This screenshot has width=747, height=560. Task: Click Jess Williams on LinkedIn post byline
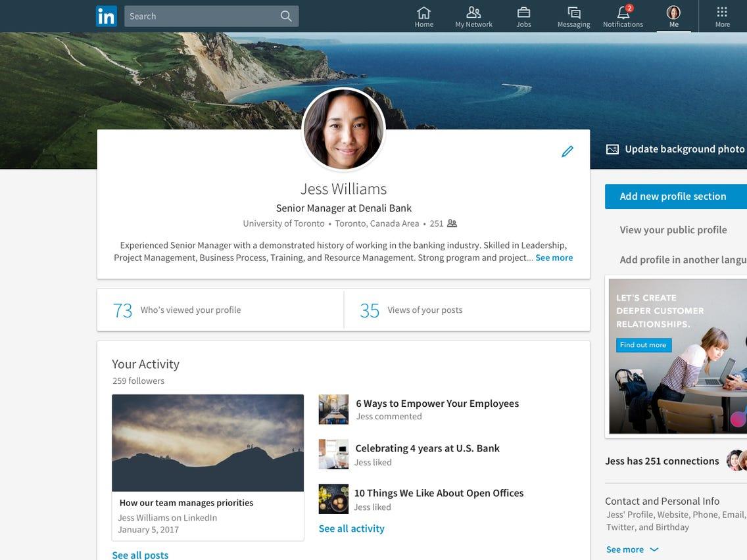click(x=167, y=518)
